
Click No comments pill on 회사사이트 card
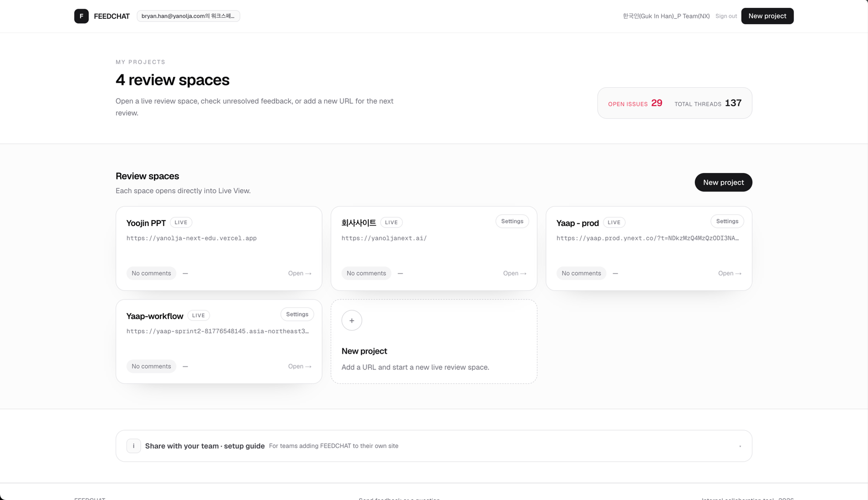[366, 274]
